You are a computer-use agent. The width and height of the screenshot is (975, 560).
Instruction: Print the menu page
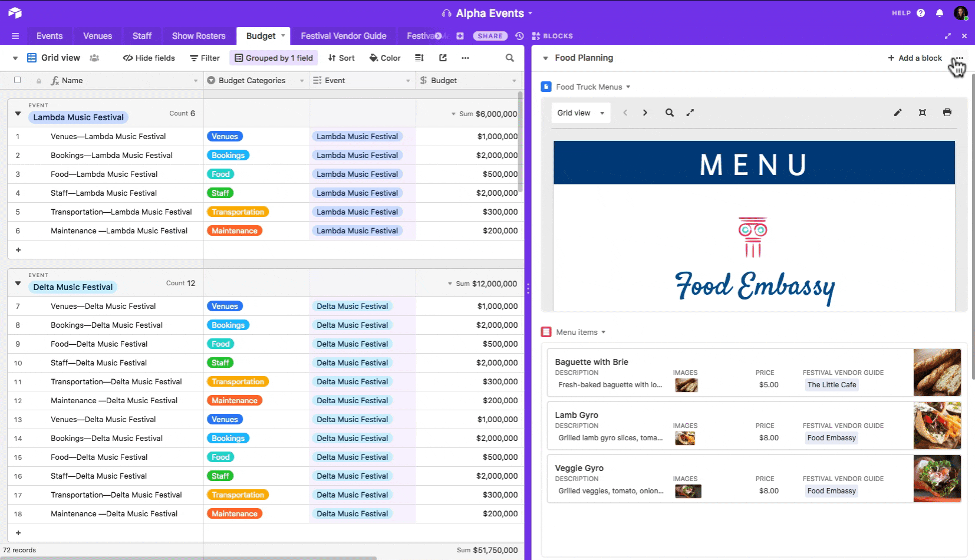947,113
